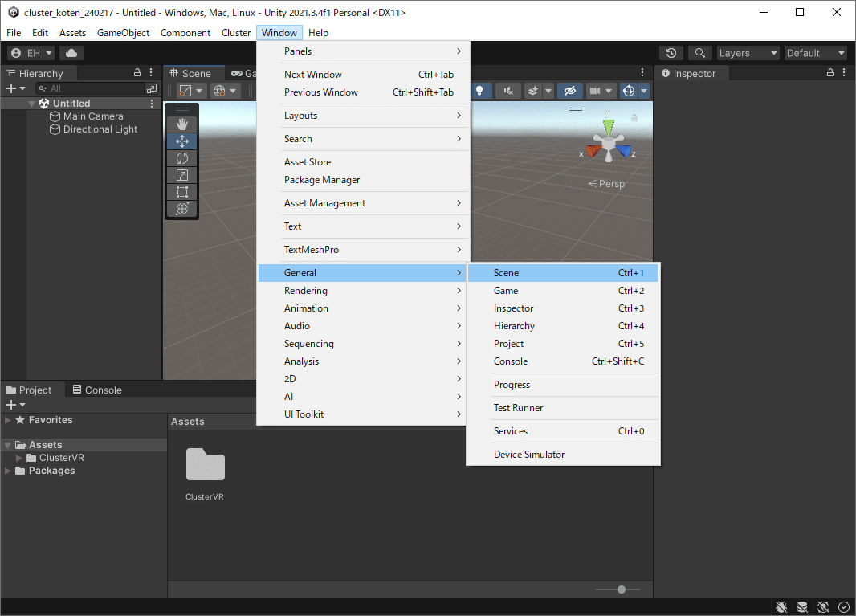Open the Rendering submenu
856x616 pixels.
click(363, 291)
